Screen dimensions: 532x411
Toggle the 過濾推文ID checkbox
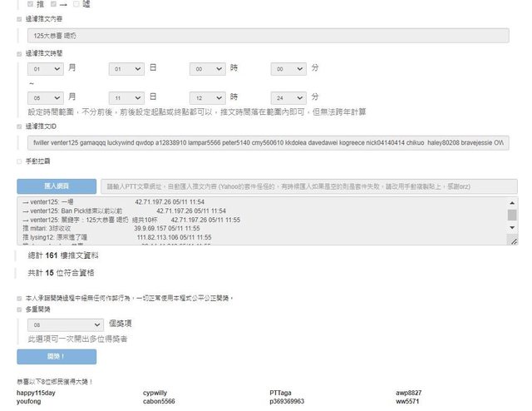20,126
